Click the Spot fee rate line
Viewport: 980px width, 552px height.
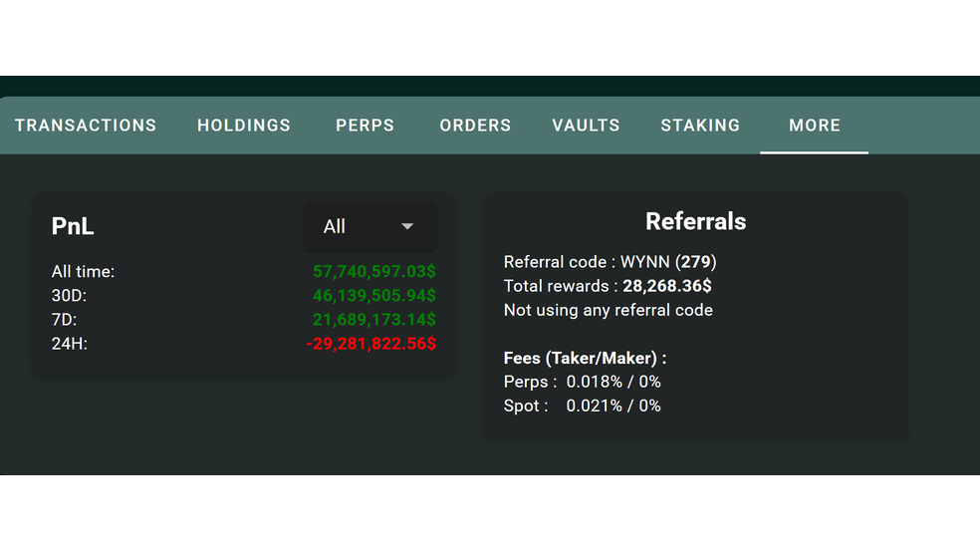pos(583,406)
